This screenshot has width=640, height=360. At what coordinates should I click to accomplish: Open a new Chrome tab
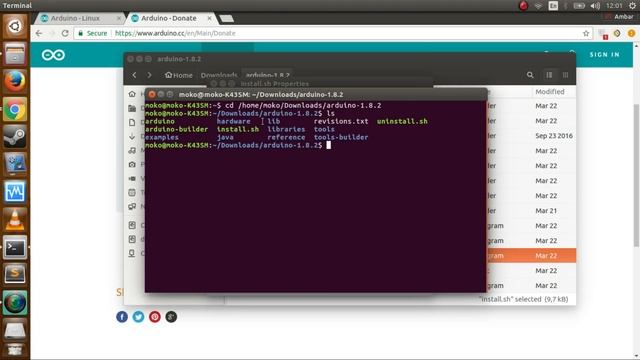227,18
